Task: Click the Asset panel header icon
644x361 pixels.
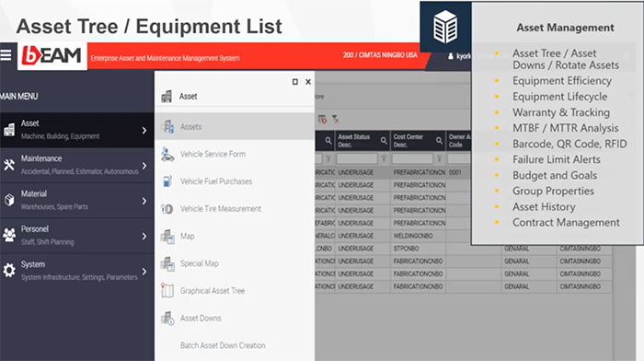Action: click(x=167, y=96)
